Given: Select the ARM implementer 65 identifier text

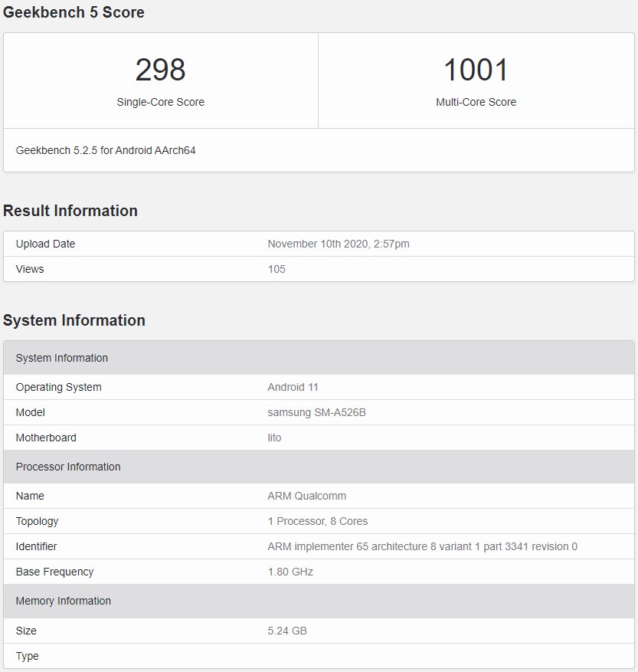Looking at the screenshot, I should tap(422, 546).
